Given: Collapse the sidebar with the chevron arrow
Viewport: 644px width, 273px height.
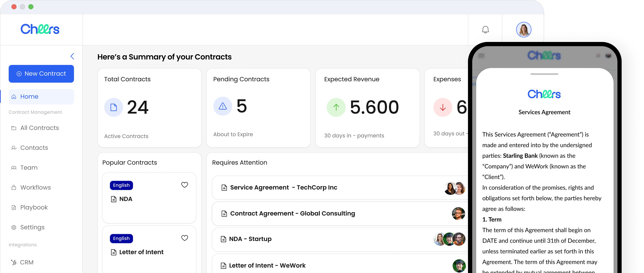Looking at the screenshot, I should pyautogui.click(x=72, y=56).
